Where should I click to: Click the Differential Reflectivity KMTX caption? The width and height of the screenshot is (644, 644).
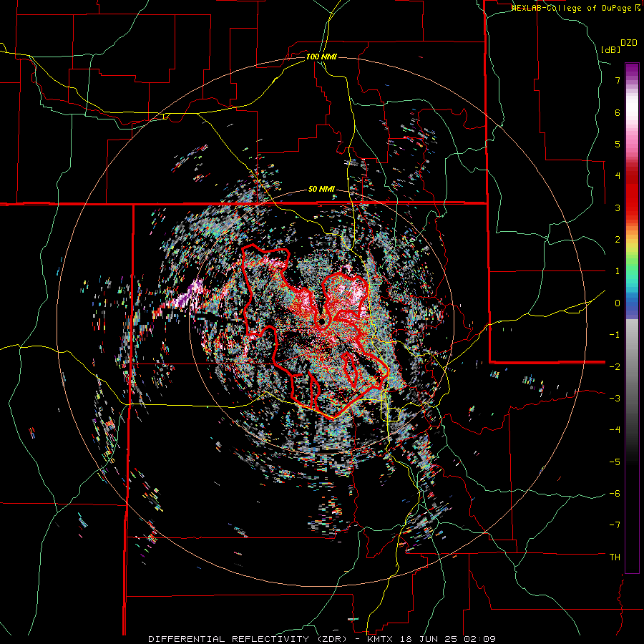click(x=322, y=639)
